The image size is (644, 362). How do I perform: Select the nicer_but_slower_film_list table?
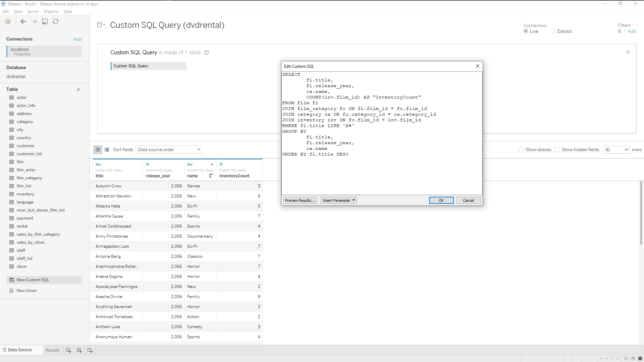pyautogui.click(x=41, y=210)
